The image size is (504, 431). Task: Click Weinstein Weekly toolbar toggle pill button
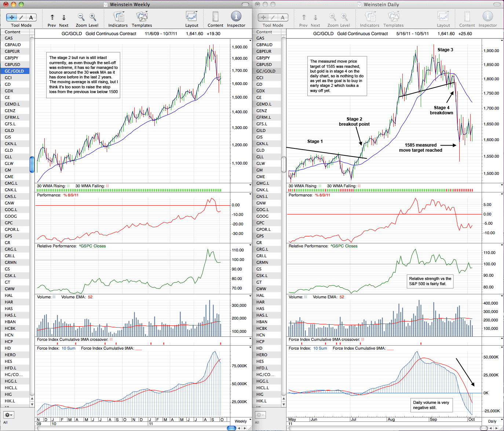tap(245, 4)
